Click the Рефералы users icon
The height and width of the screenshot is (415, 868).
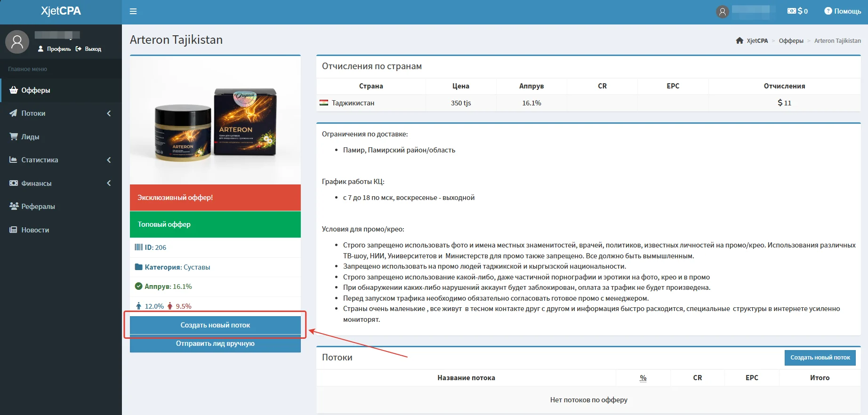pos(14,206)
